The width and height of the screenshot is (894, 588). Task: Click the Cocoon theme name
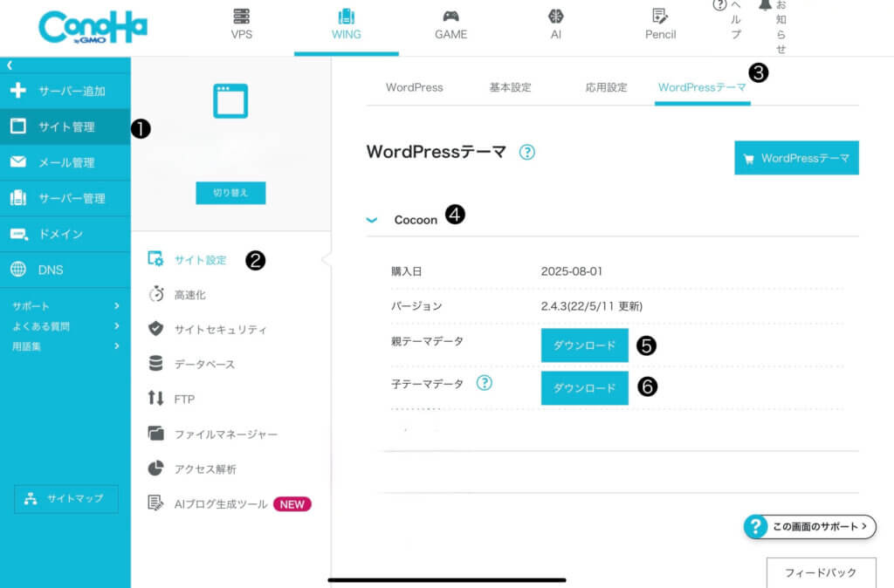(416, 220)
